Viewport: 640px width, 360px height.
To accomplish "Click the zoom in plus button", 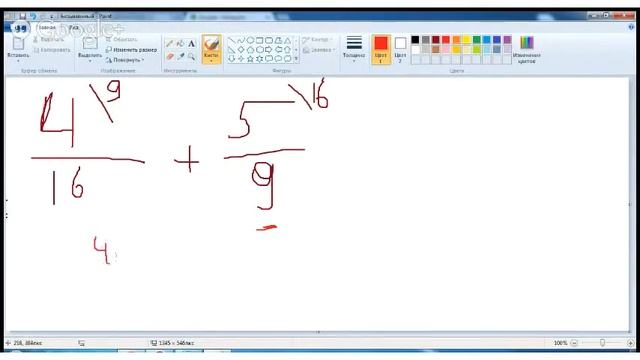I will (630, 343).
